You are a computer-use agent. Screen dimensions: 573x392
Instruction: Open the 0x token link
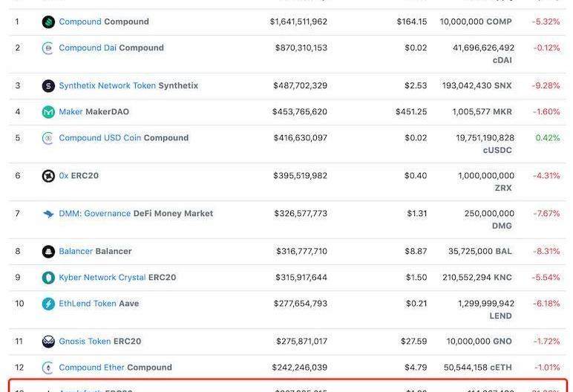[64, 175]
